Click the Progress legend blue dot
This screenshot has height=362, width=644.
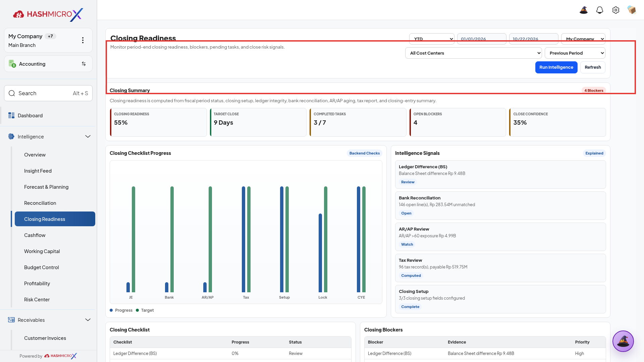click(x=111, y=310)
